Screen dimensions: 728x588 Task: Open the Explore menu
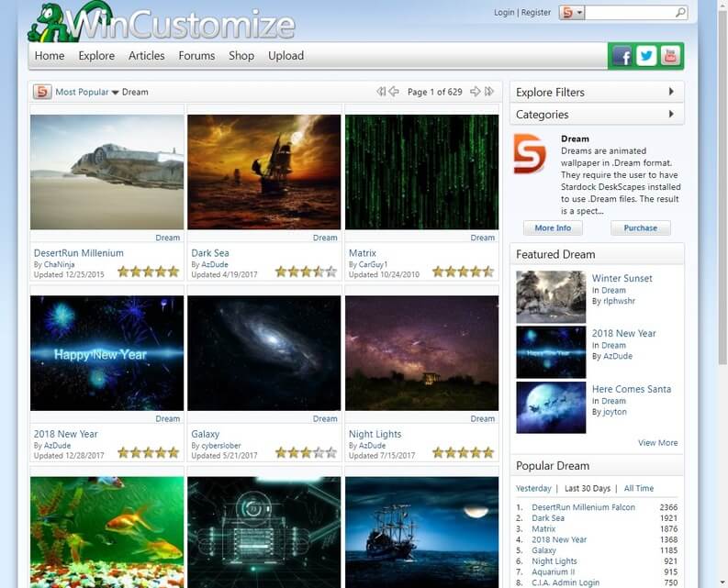point(96,56)
